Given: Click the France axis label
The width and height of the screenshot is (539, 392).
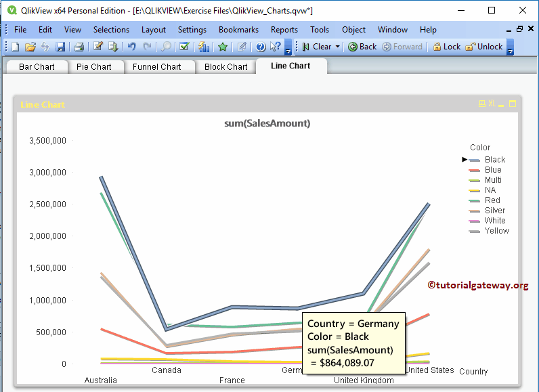Looking at the screenshot, I should click(232, 380).
